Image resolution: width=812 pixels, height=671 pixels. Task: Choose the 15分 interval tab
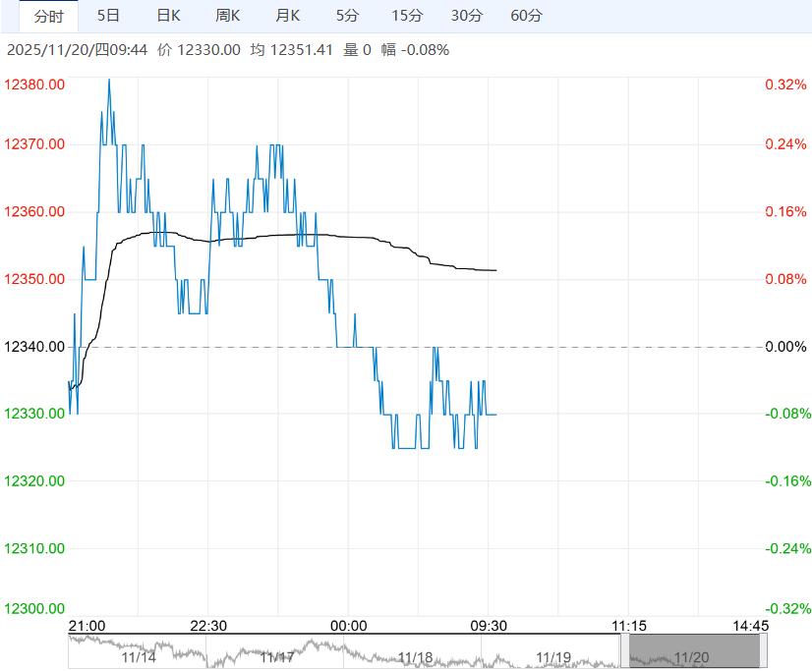(x=407, y=16)
